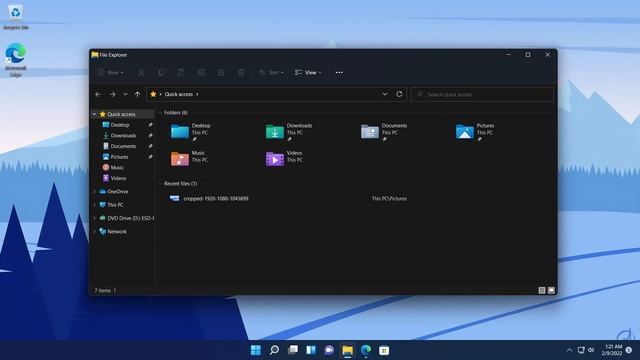The image size is (640, 360).
Task: Open Widgets from the taskbar
Action: [311, 350]
